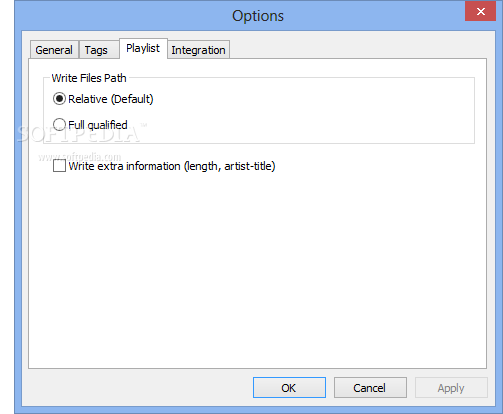Click the Write Files Path group label

[89, 78]
